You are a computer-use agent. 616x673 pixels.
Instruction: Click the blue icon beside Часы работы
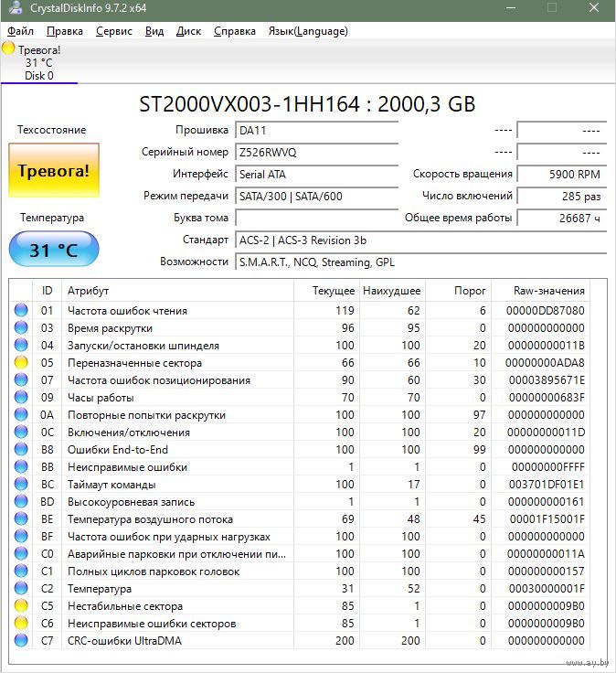pos(21,398)
